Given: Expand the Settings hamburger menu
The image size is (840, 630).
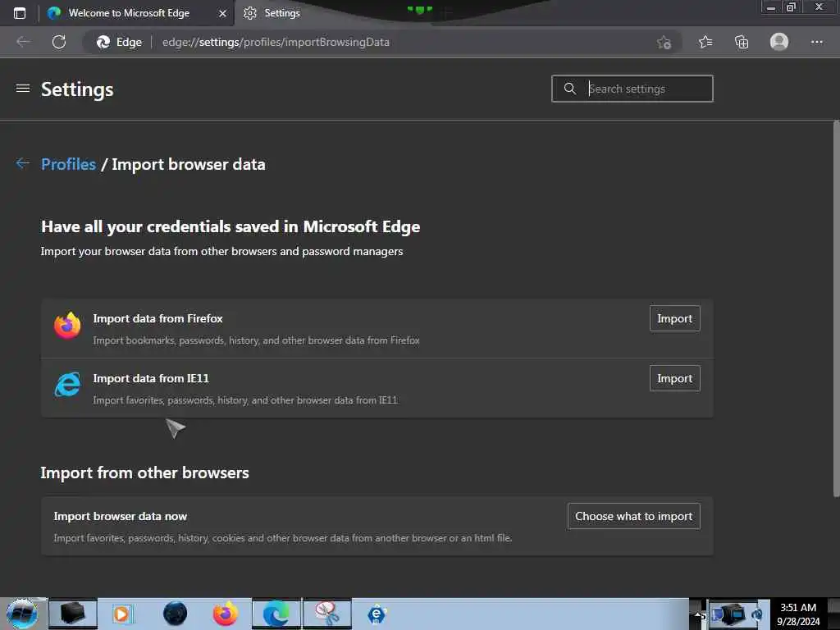Looking at the screenshot, I should [x=22, y=88].
